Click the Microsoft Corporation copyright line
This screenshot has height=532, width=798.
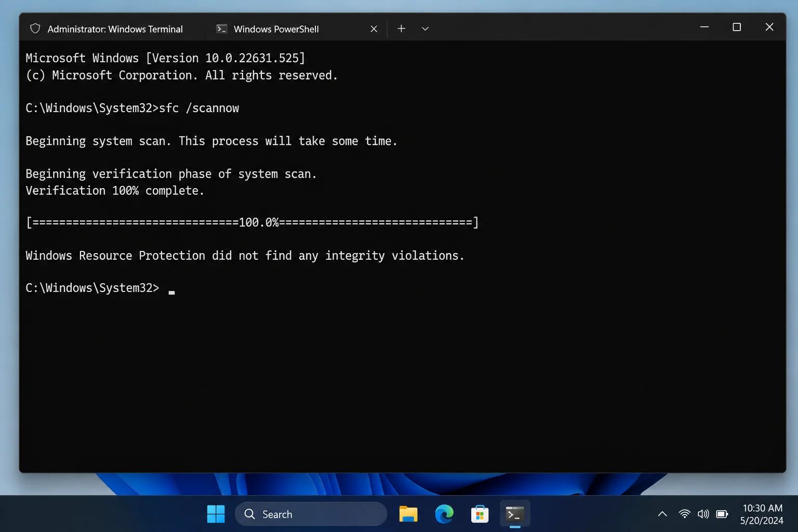click(182, 75)
